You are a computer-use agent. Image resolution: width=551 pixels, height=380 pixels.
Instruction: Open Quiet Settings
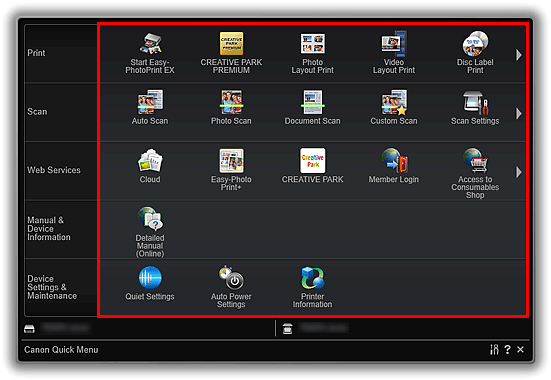point(150,283)
